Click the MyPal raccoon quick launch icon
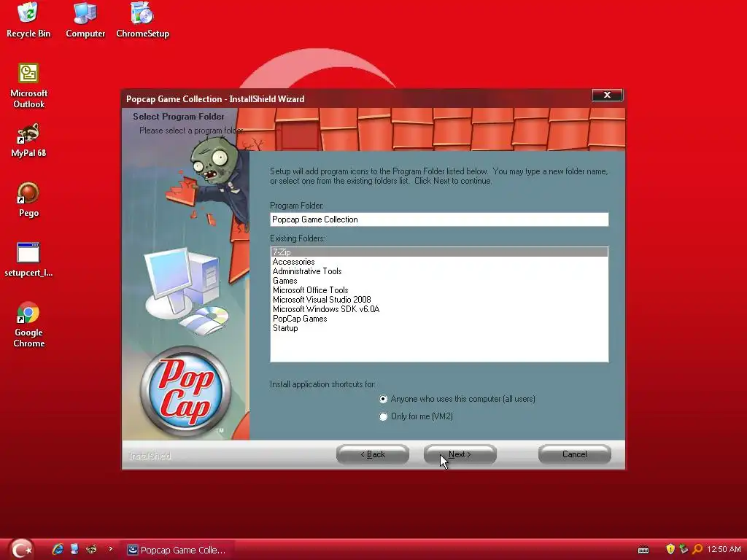Image resolution: width=747 pixels, height=560 pixels. pyautogui.click(x=91, y=549)
